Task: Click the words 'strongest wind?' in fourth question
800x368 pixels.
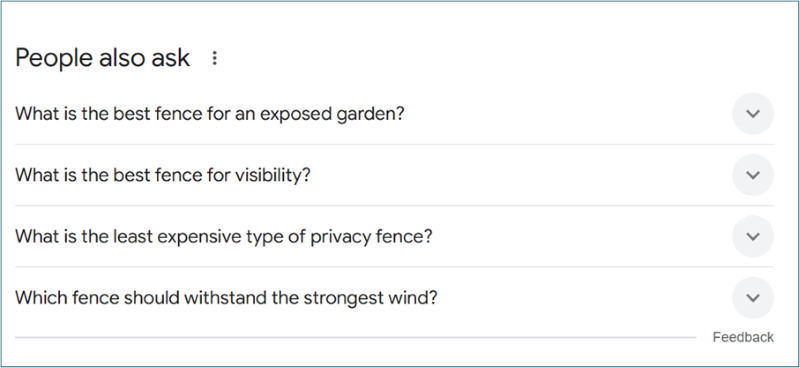Action: [370, 298]
